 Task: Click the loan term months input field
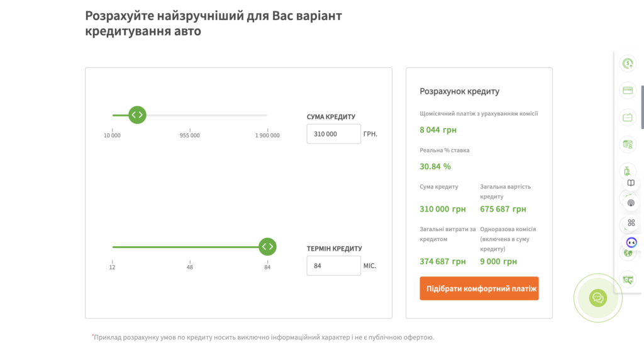coord(333,266)
